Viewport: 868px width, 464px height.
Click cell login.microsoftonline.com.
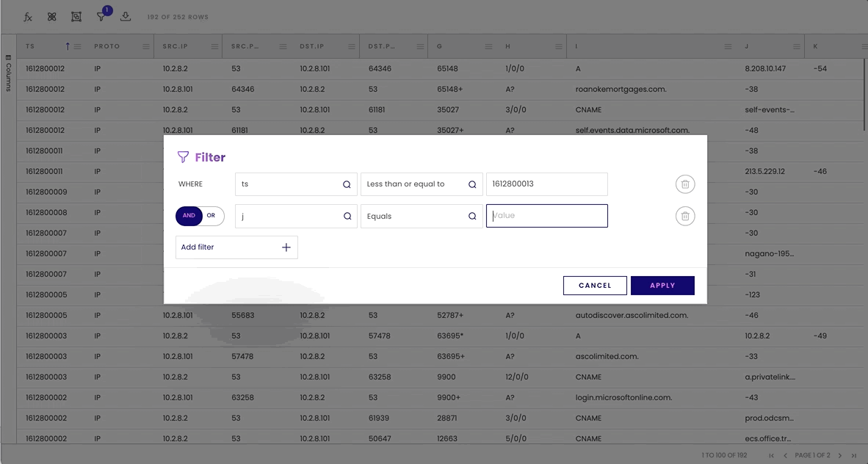624,397
